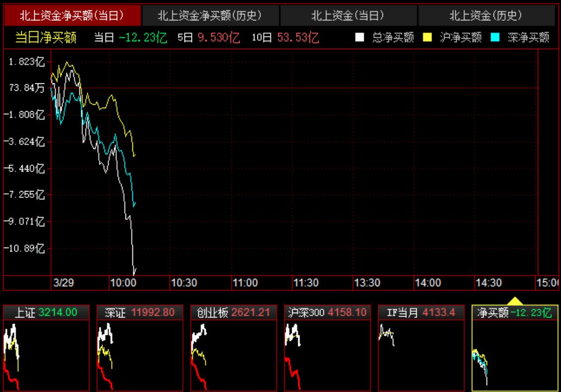Open the 北上资金(当日) tab
This screenshot has width=561, height=392.
[348, 16]
